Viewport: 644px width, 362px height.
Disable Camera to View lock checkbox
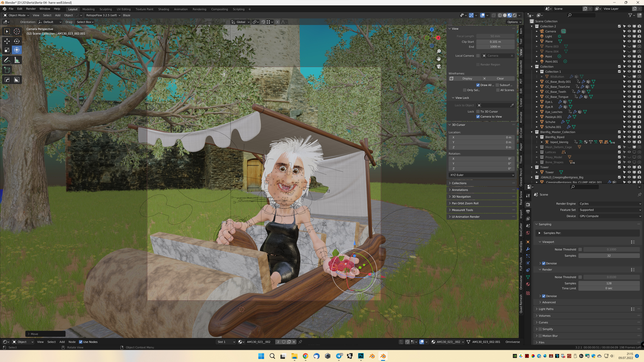point(478,116)
